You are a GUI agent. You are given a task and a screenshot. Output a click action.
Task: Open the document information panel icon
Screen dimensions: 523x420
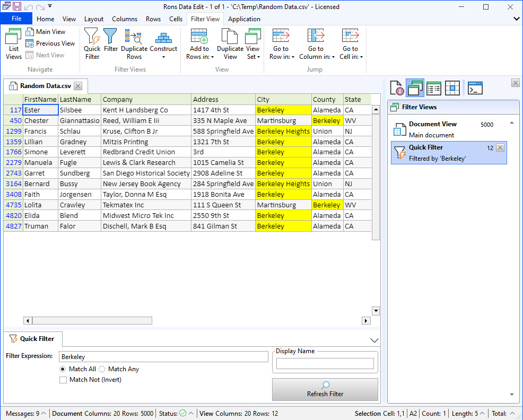click(x=396, y=88)
